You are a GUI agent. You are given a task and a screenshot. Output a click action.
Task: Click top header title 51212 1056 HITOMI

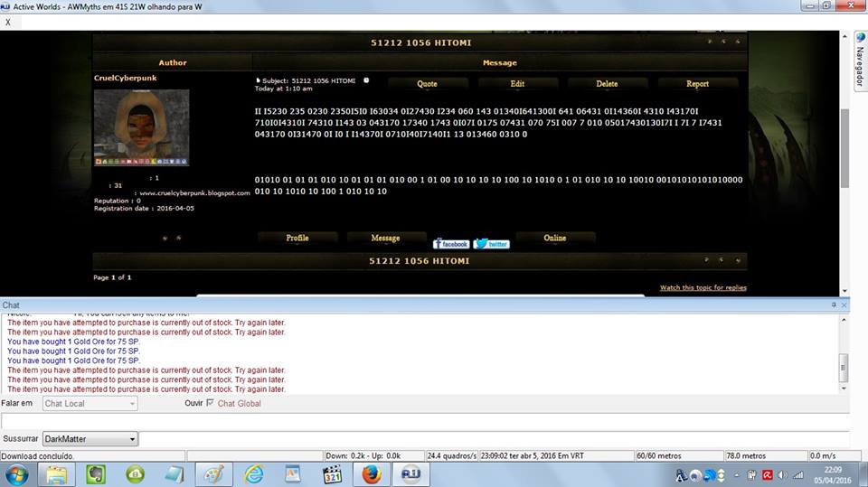(420, 42)
